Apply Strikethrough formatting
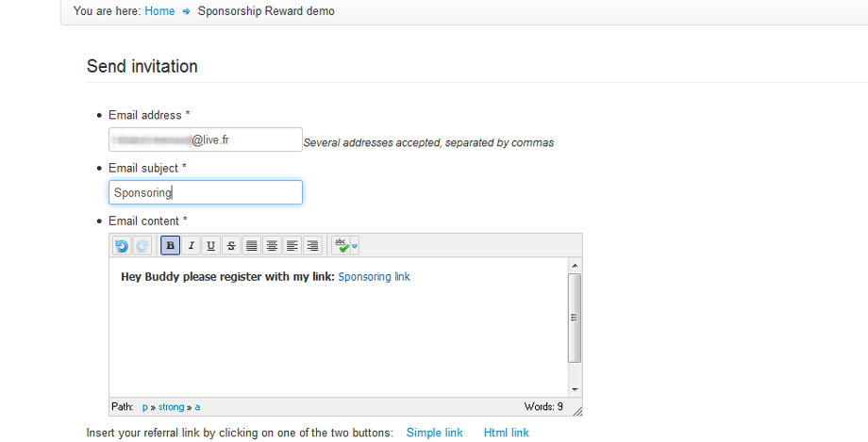Image resolution: width=868 pixels, height=442 pixels. tap(231, 246)
